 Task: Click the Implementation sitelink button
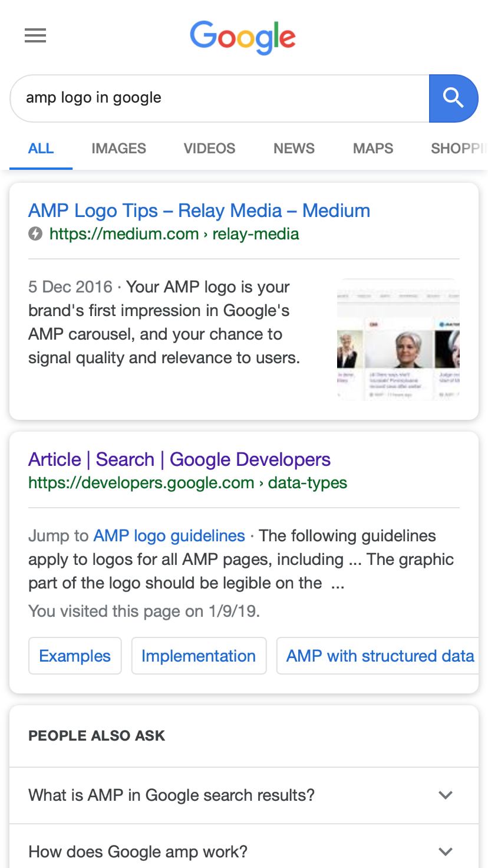[x=199, y=656]
